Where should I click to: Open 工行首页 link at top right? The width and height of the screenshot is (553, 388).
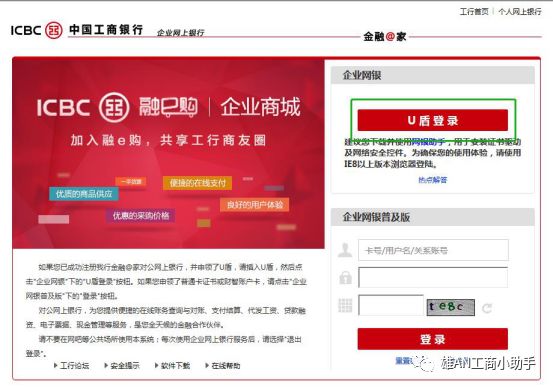474,12
